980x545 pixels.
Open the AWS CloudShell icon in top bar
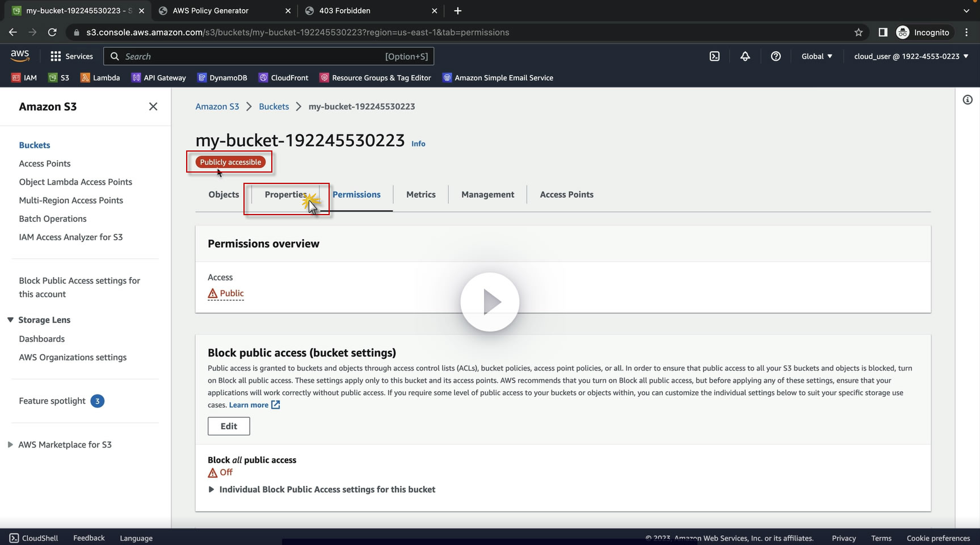(x=714, y=56)
